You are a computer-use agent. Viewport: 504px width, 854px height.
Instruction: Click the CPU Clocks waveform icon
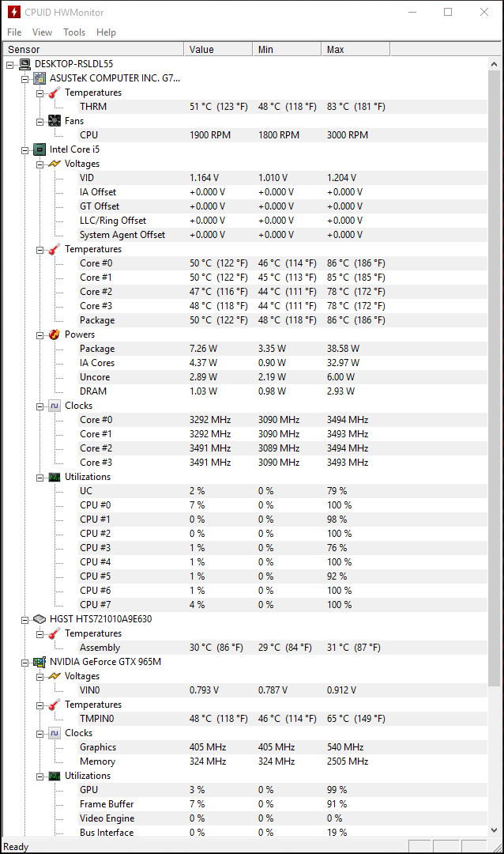(x=54, y=406)
